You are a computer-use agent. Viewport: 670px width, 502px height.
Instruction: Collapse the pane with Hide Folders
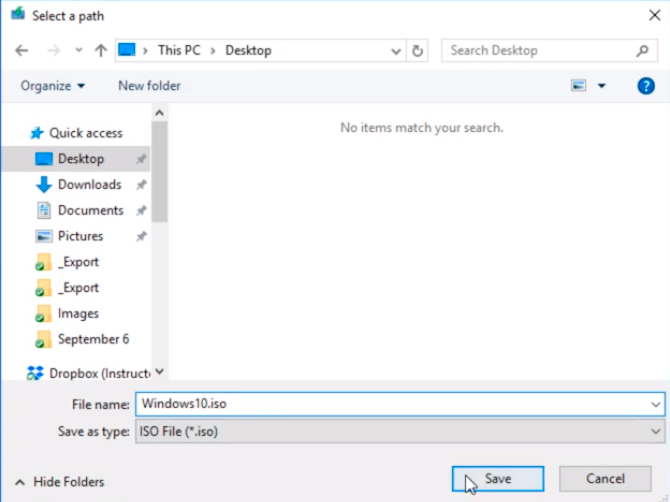[x=59, y=482]
